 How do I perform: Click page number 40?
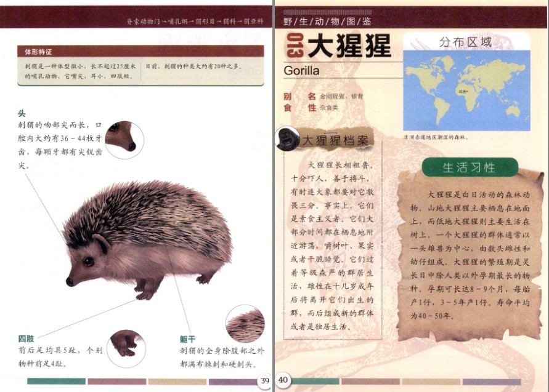coord(283,380)
